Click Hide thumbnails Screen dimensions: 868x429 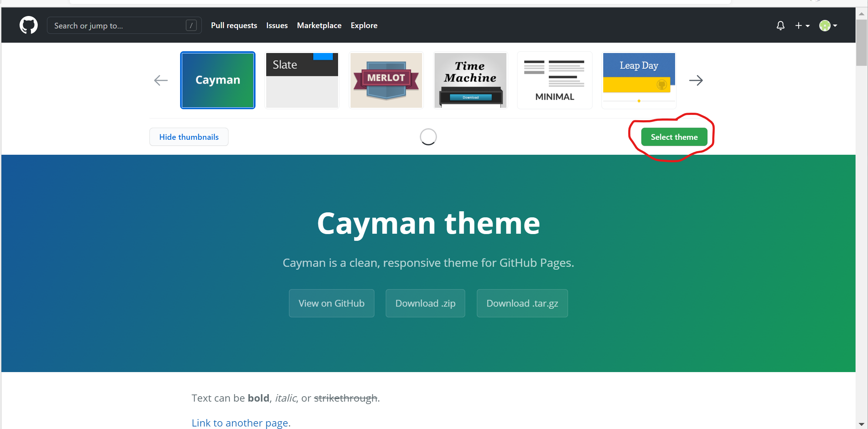(x=189, y=137)
